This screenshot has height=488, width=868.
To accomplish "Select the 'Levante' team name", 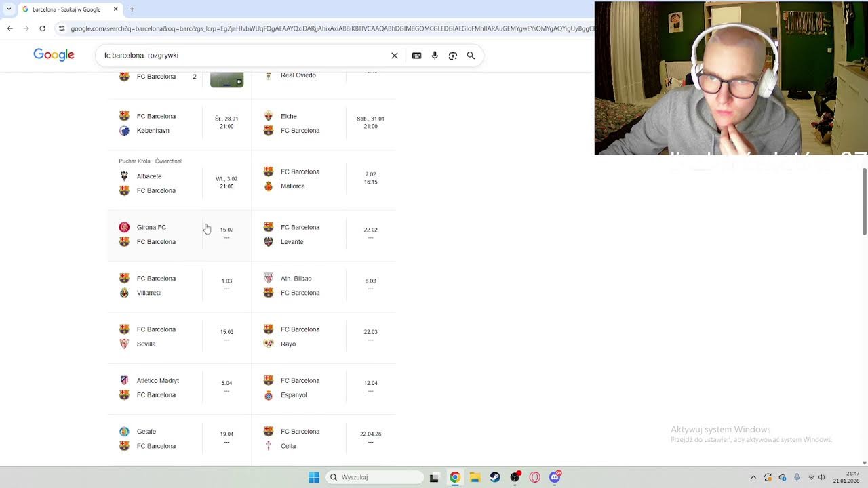I will coord(292,242).
